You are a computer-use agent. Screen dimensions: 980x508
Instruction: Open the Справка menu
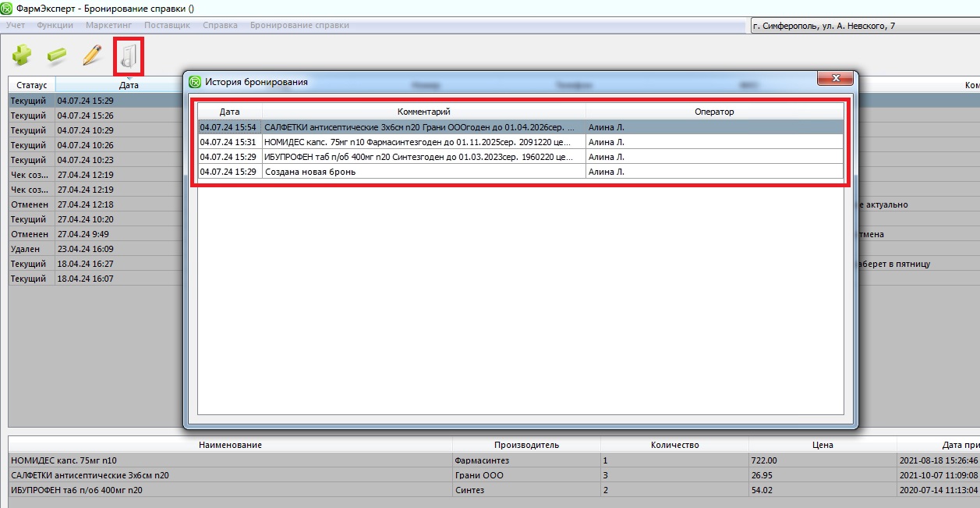220,25
